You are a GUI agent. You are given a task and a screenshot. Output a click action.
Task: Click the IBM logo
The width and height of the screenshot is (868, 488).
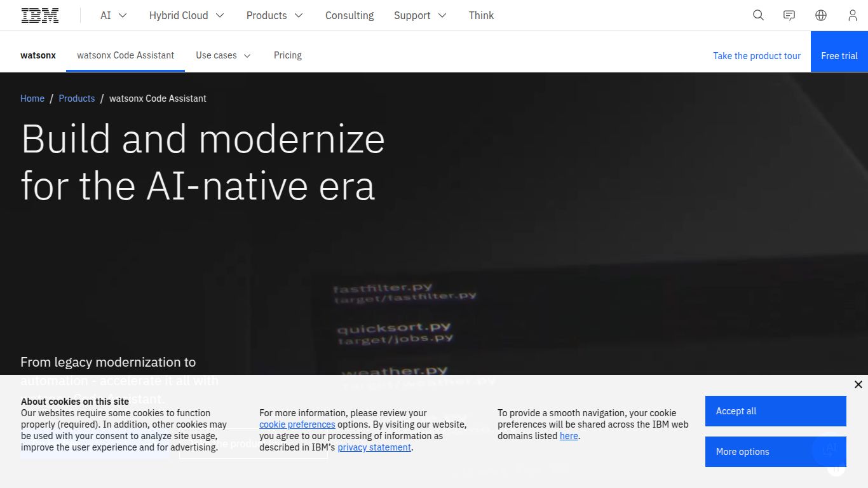tap(39, 15)
